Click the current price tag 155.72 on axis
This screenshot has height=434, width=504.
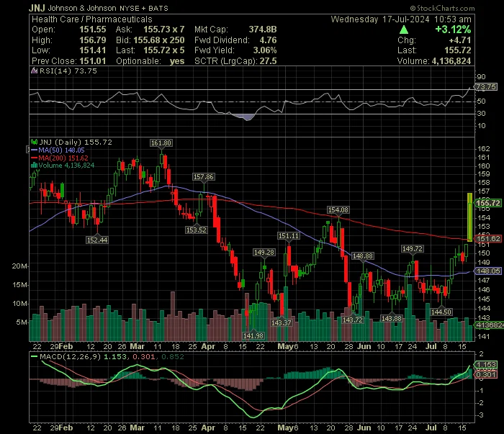(x=488, y=203)
